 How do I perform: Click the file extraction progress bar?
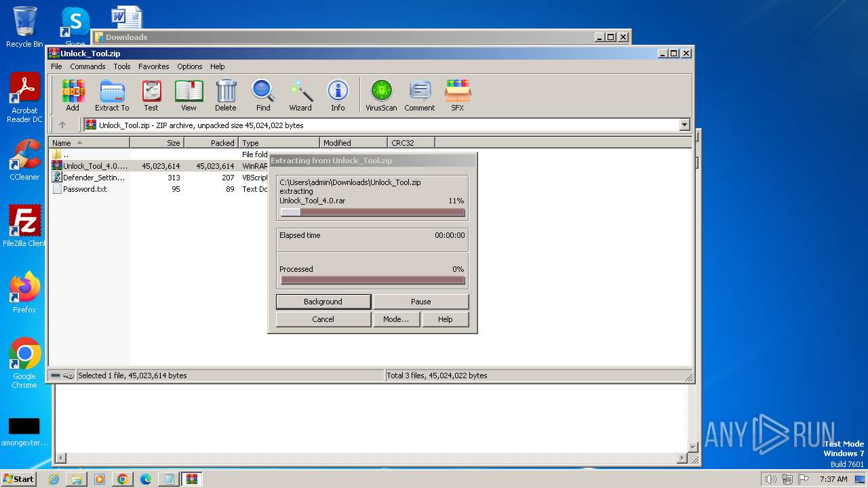372,212
